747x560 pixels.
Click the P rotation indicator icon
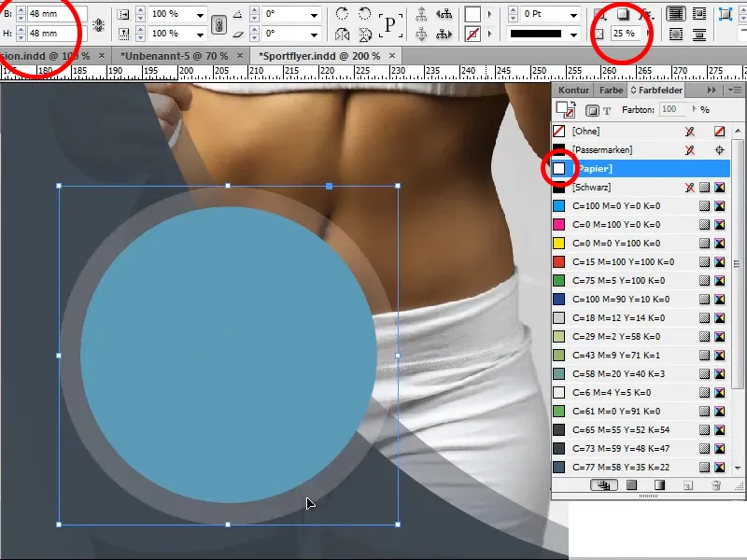tap(390, 25)
